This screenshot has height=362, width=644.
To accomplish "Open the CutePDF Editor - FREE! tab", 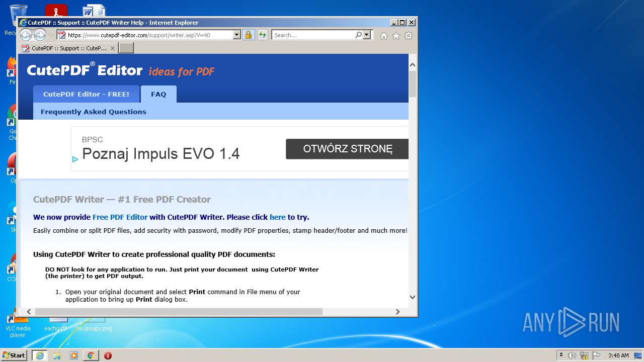I will click(x=86, y=94).
